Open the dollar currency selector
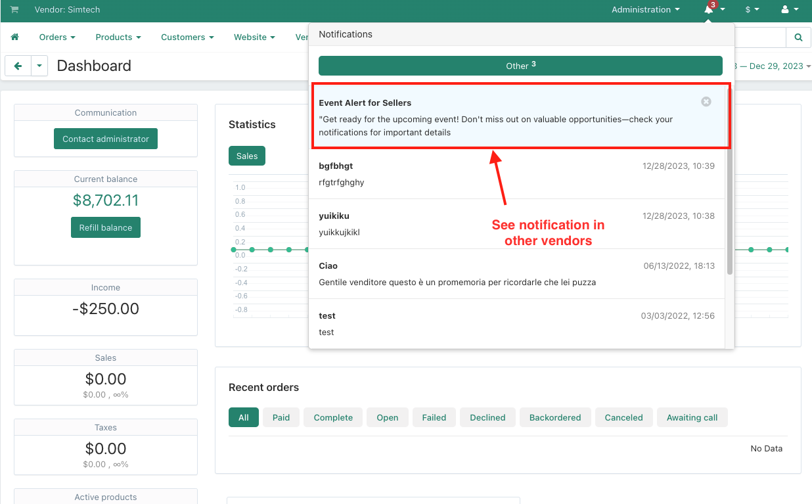This screenshot has width=812, height=504. (x=752, y=10)
